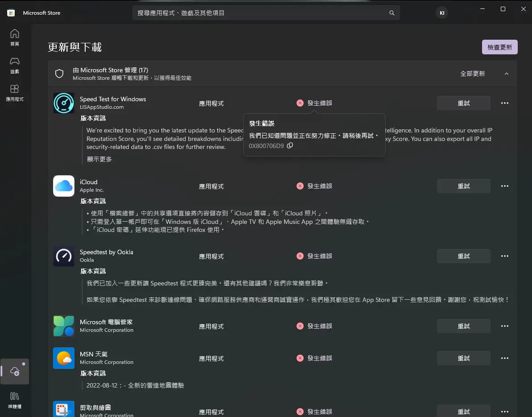Retry Microsoft 電腦管家 update
This screenshot has height=417, width=532.
(463, 326)
